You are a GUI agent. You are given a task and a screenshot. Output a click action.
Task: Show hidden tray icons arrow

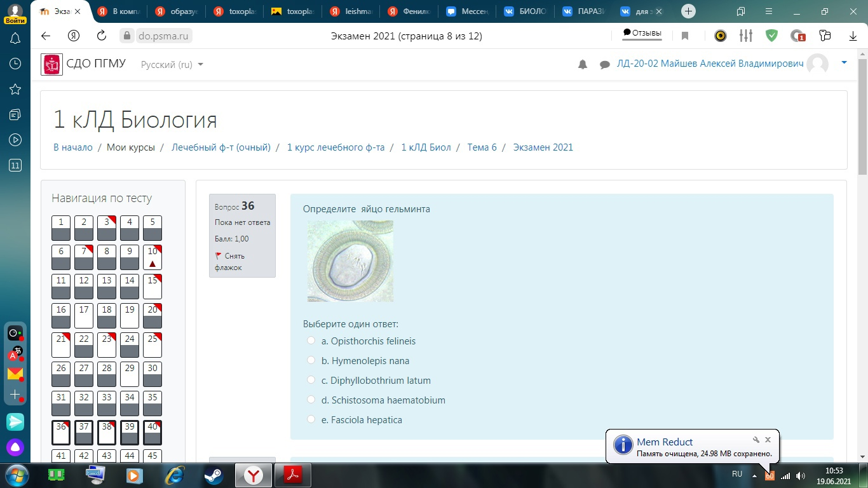click(x=754, y=475)
